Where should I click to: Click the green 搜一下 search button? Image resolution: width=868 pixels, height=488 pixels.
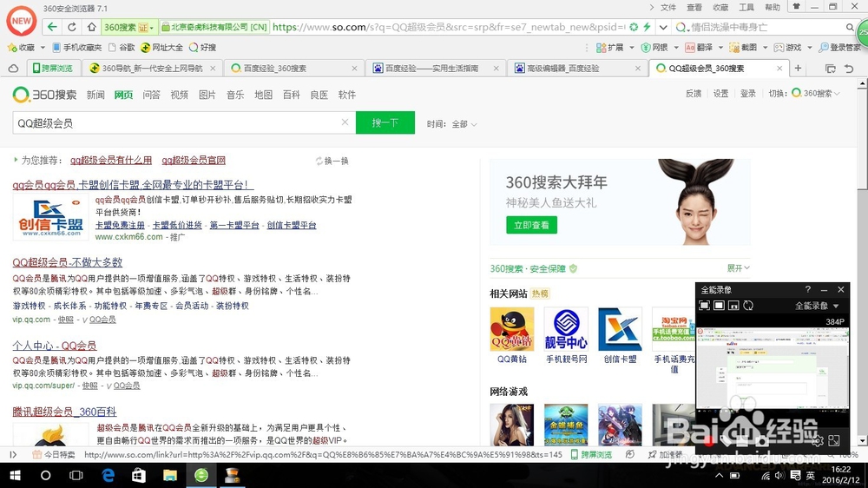point(385,123)
